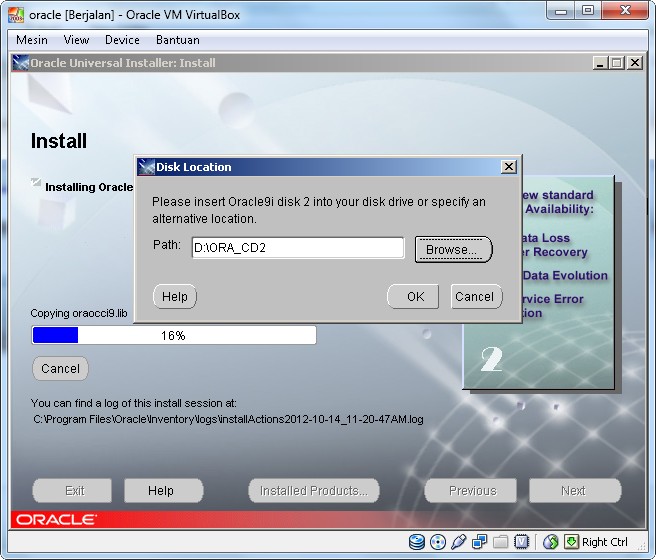Click the shared folders status icon
Viewport: 656px width, 560px height.
tap(500, 542)
